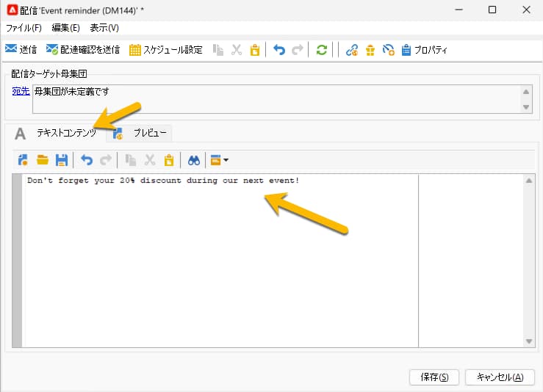Click the Copy icon in main toolbar
The height and width of the screenshot is (392, 543).
pyautogui.click(x=217, y=50)
